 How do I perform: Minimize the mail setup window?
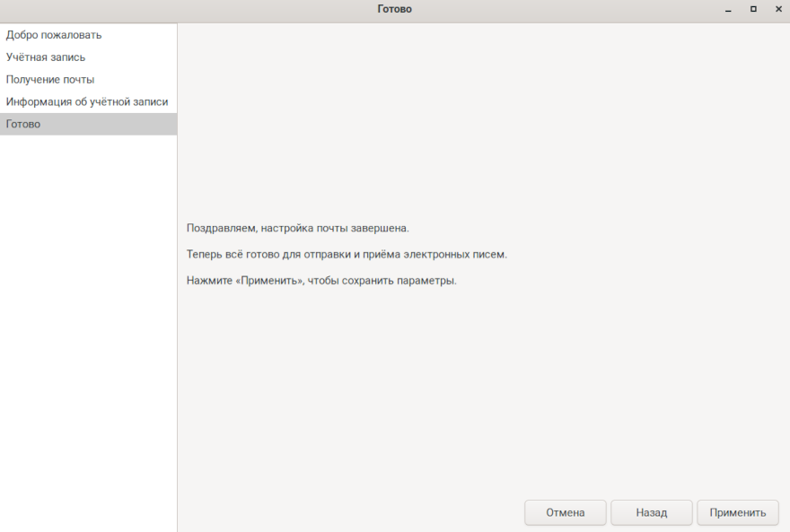point(729,9)
